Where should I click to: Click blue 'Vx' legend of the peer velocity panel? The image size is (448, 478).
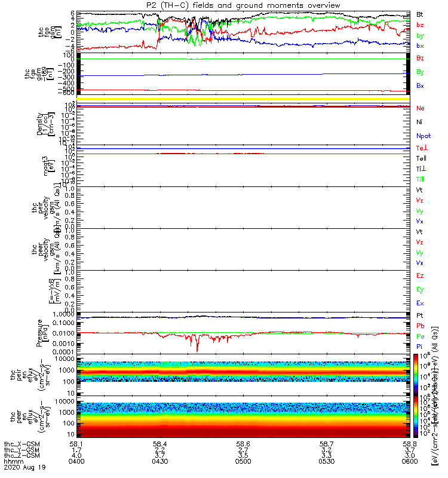tap(420, 263)
